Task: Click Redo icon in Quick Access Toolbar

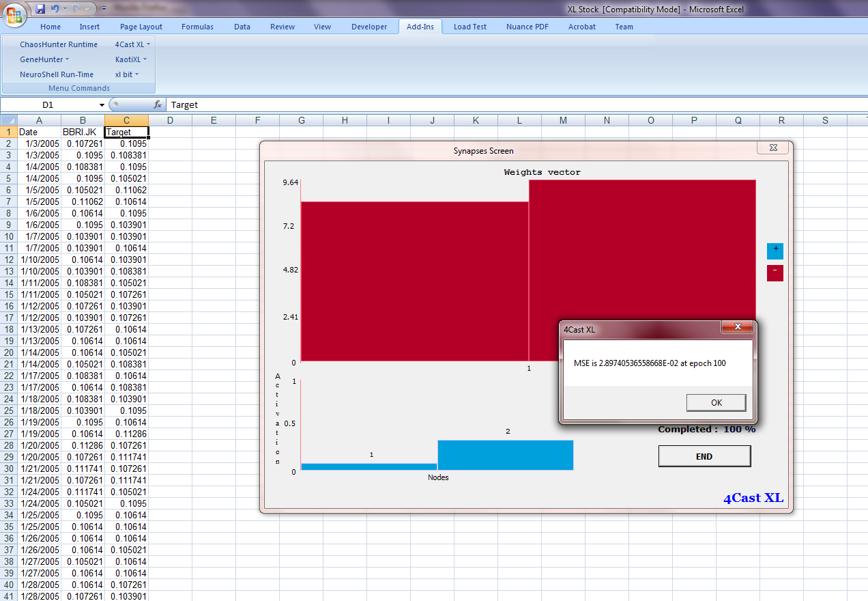Action: [76, 9]
